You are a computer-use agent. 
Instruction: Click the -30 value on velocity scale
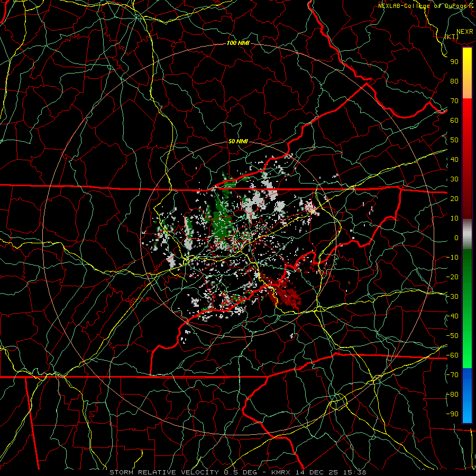click(x=453, y=297)
